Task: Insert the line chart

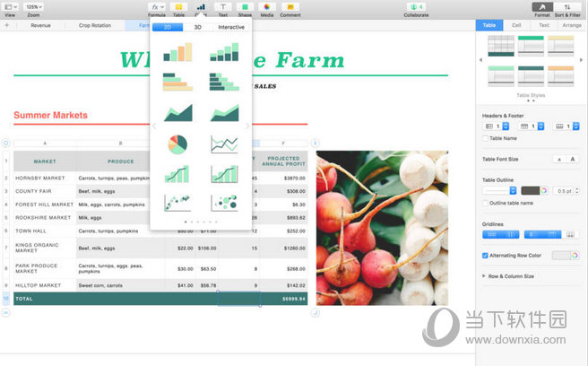Action: coord(224,144)
